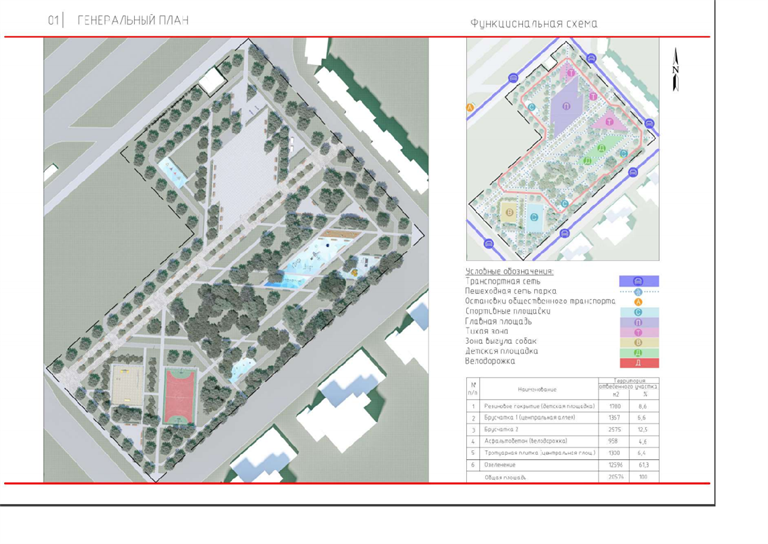Click the orange bus stop marker on scheme map

click(470, 105)
